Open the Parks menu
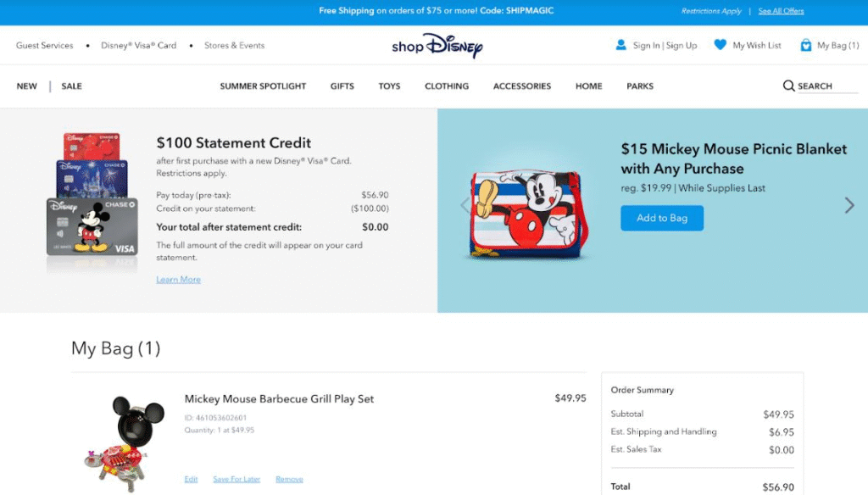The height and width of the screenshot is (495, 868). point(640,86)
